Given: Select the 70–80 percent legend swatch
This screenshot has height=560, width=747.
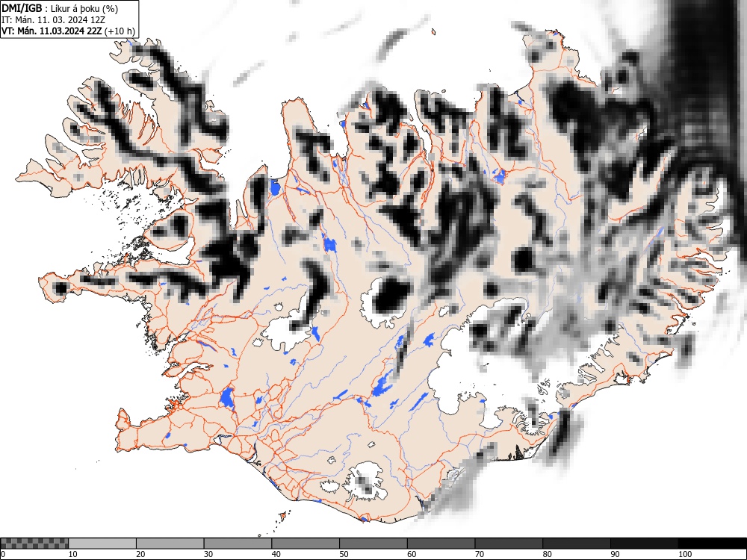Looking at the screenshot, I should [x=508, y=544].
